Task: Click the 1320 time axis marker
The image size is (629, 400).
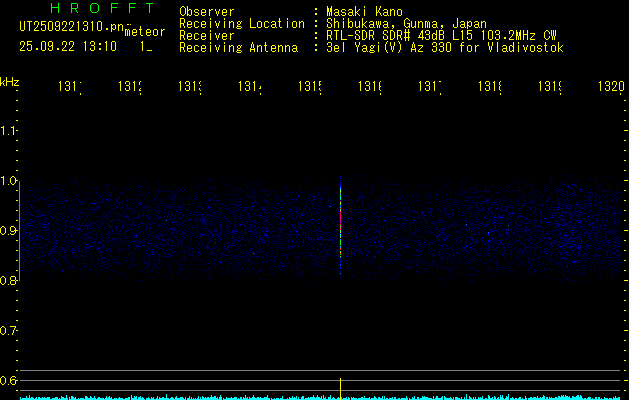Action: (611, 87)
